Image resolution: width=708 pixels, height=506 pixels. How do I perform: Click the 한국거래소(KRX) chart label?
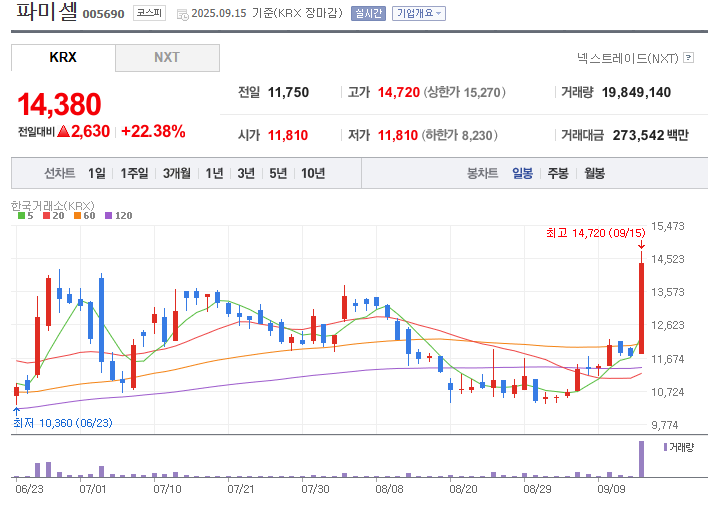click(53, 206)
